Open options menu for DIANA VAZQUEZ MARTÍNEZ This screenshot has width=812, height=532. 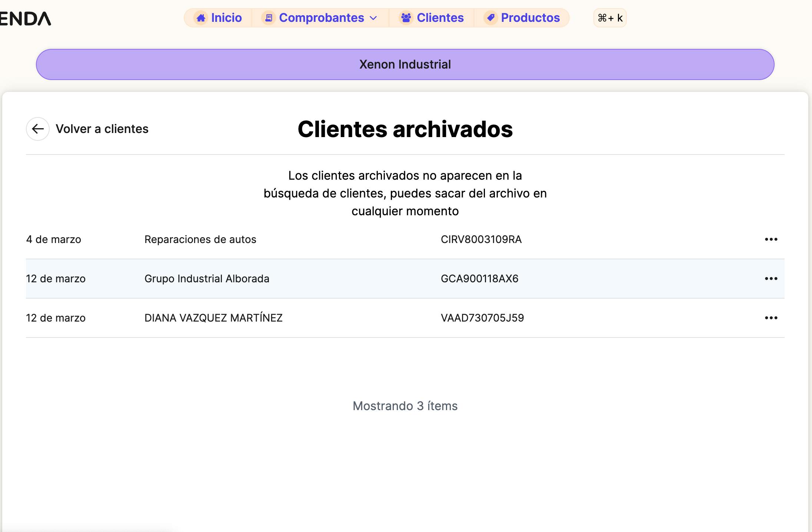771,318
